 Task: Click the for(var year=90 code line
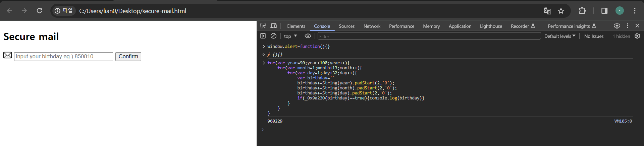point(308,63)
